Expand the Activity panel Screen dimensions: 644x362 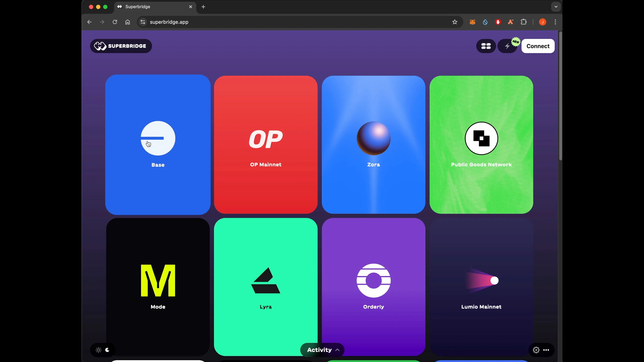pyautogui.click(x=322, y=350)
